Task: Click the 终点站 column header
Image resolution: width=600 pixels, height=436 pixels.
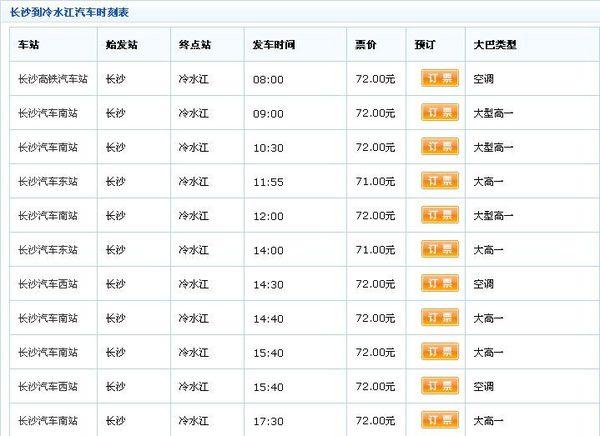Action: tap(195, 45)
